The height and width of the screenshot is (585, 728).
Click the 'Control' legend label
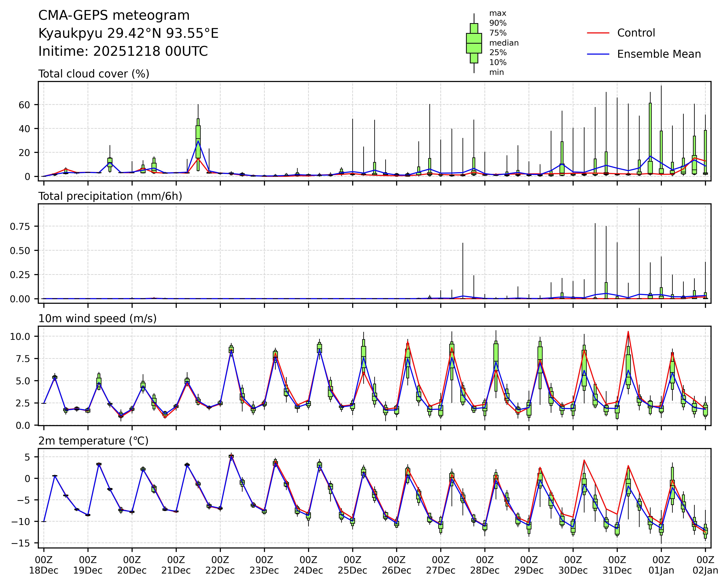[636, 33]
